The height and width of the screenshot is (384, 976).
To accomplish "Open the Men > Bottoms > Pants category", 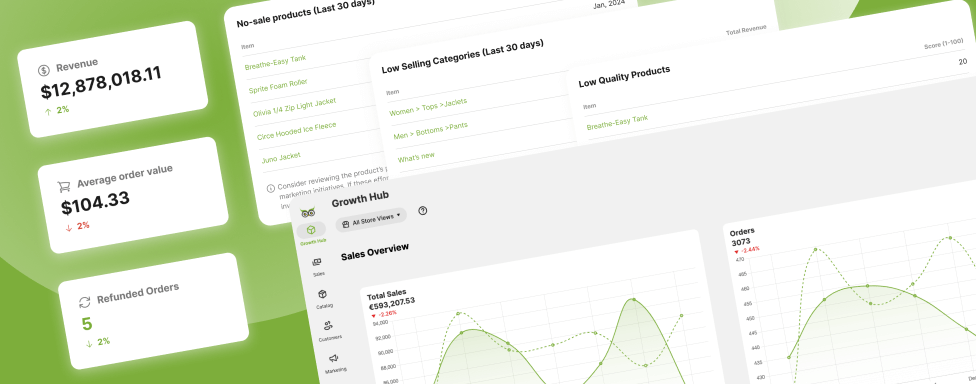I will coord(430,130).
